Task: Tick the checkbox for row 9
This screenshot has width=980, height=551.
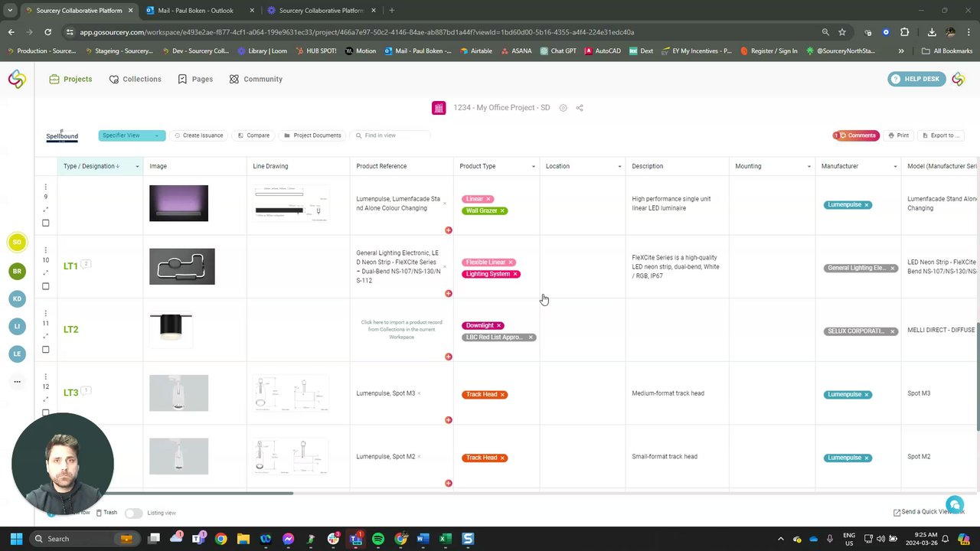Action: (x=45, y=223)
